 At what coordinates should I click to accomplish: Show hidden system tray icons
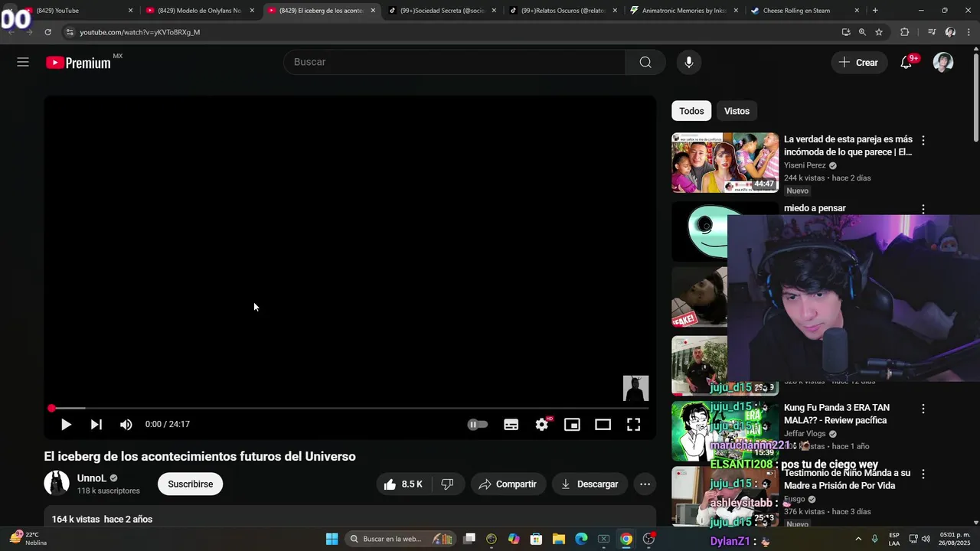point(857,539)
